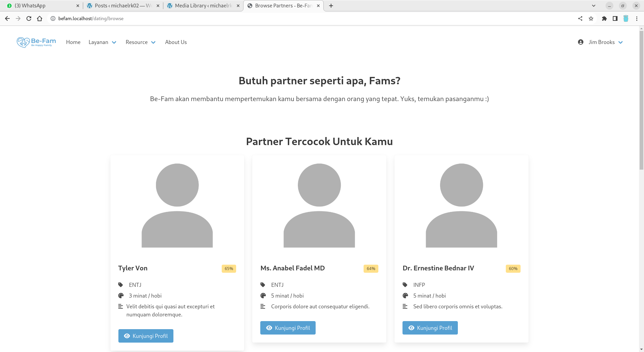Expand the Layanan dropdown menu
The width and height of the screenshot is (644, 352).
[x=102, y=42]
